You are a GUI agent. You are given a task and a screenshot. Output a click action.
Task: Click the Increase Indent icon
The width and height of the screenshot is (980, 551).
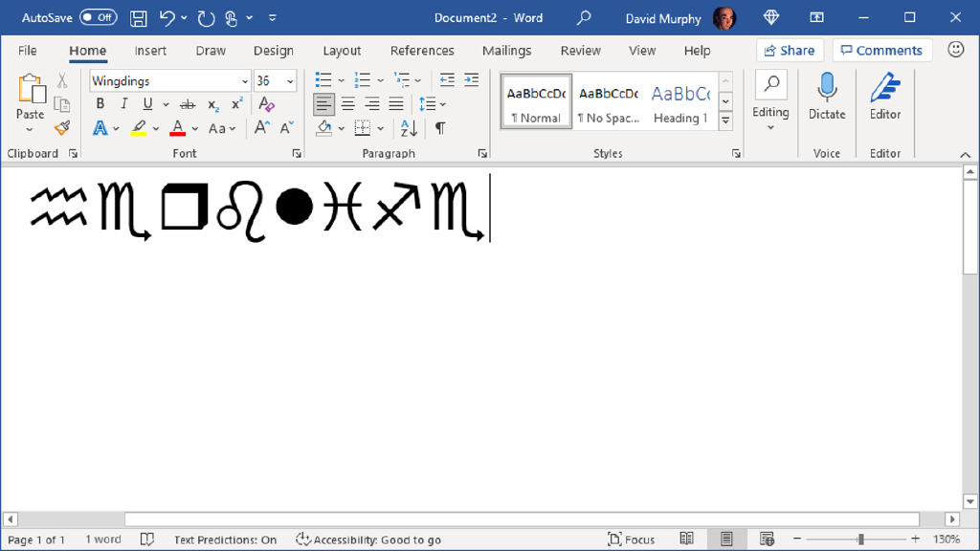(x=471, y=80)
